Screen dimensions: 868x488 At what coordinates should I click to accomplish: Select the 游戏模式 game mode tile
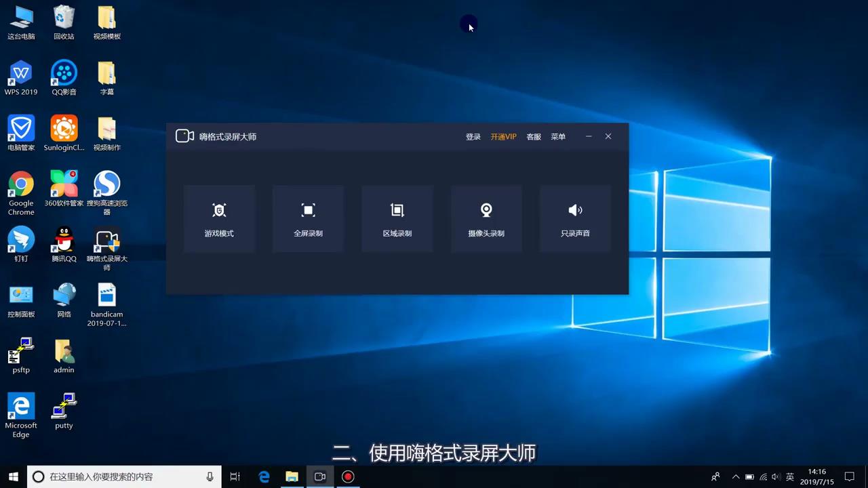coord(219,218)
